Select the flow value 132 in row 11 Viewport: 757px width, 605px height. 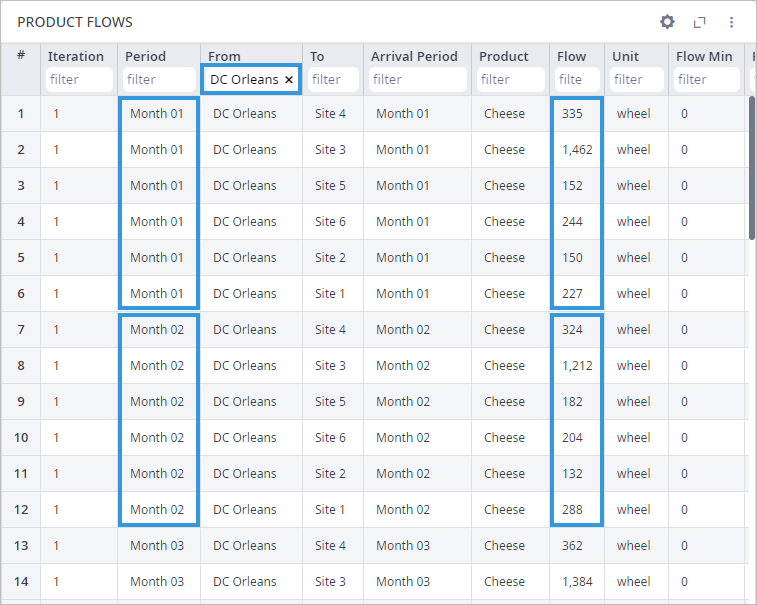coord(572,474)
